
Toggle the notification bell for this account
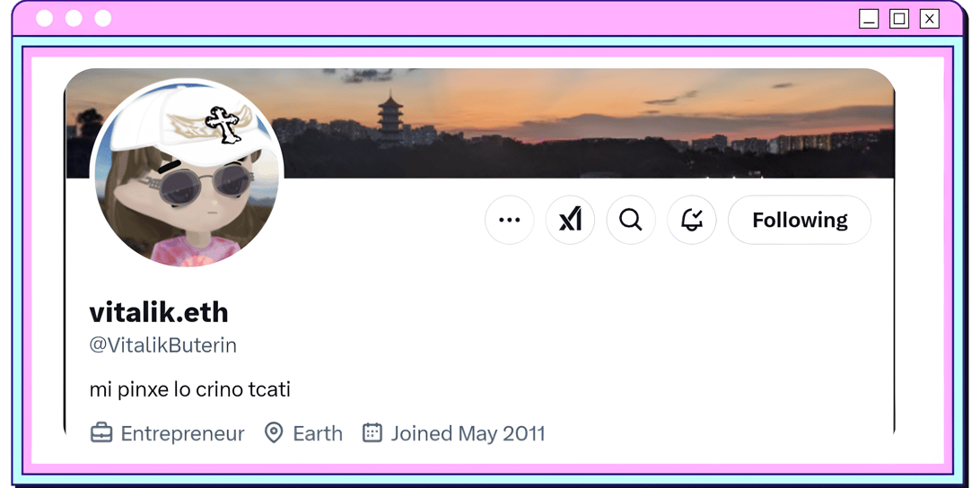tap(691, 220)
